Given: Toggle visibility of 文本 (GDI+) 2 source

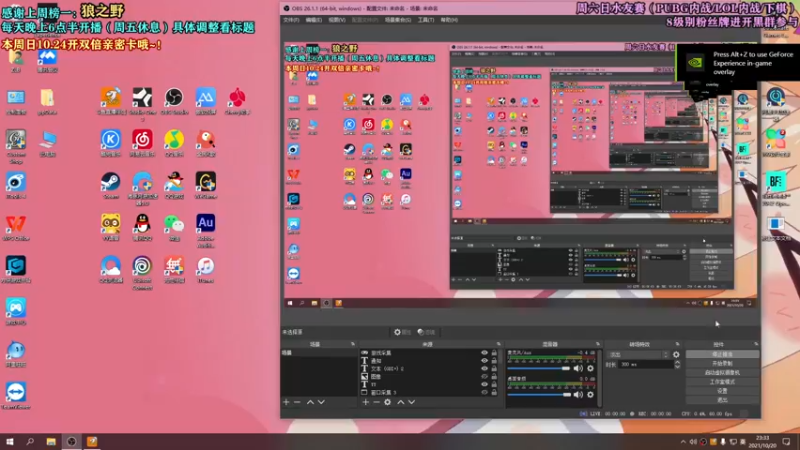Looking at the screenshot, I should (484, 368).
